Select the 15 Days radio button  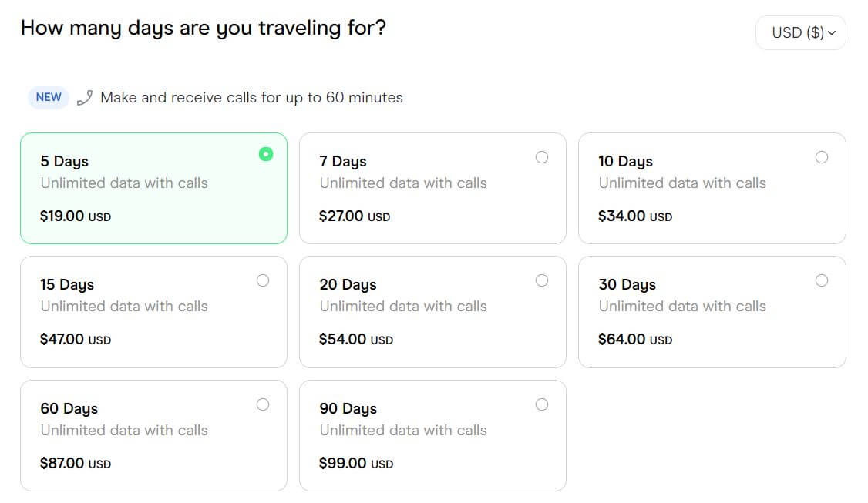[x=263, y=280]
